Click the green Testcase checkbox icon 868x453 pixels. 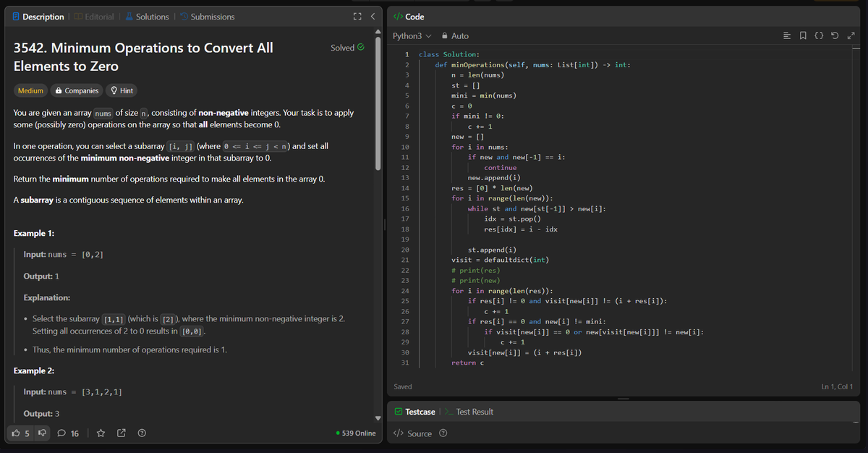point(399,412)
